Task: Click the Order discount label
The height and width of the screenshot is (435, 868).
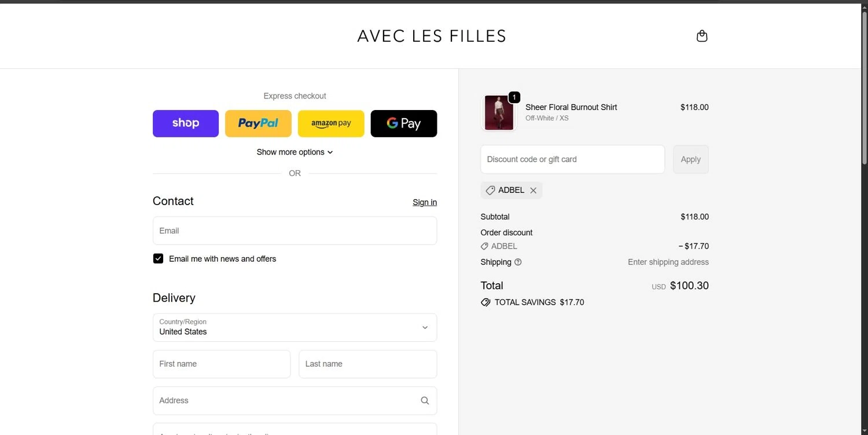Action: [x=506, y=232]
